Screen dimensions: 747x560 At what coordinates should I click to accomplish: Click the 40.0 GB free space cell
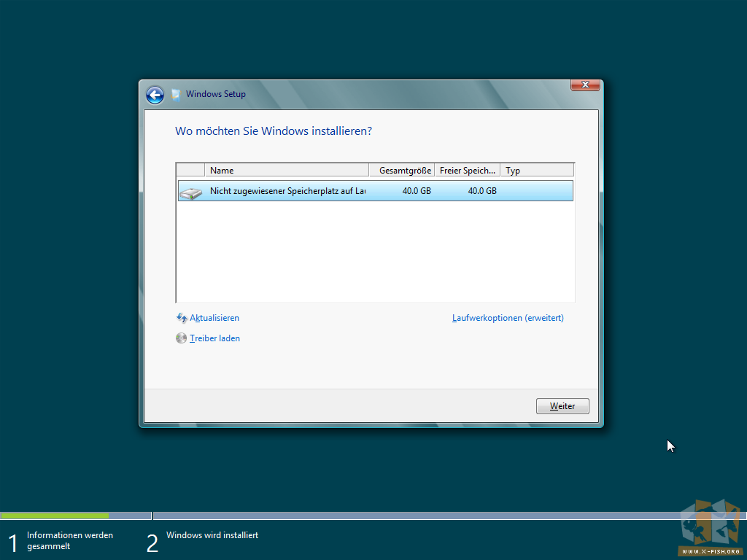pos(482,191)
